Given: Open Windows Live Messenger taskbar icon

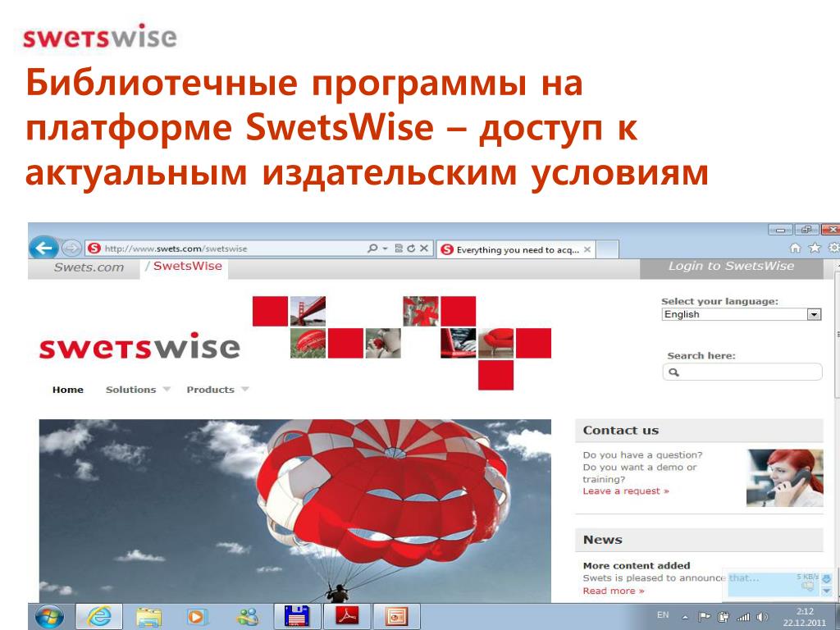Looking at the screenshot, I should click(248, 617).
